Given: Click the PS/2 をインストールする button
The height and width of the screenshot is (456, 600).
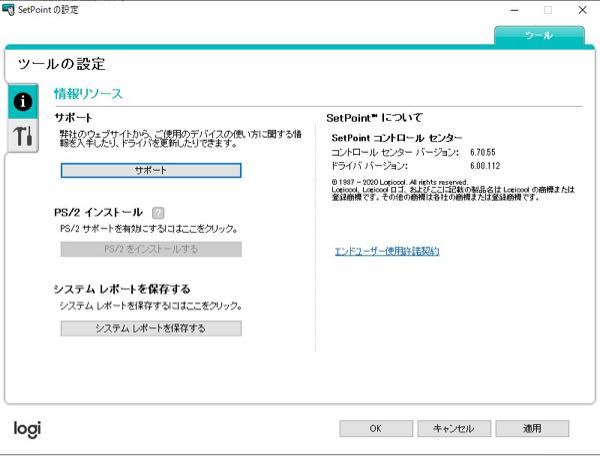Looking at the screenshot, I should pyautogui.click(x=151, y=249).
